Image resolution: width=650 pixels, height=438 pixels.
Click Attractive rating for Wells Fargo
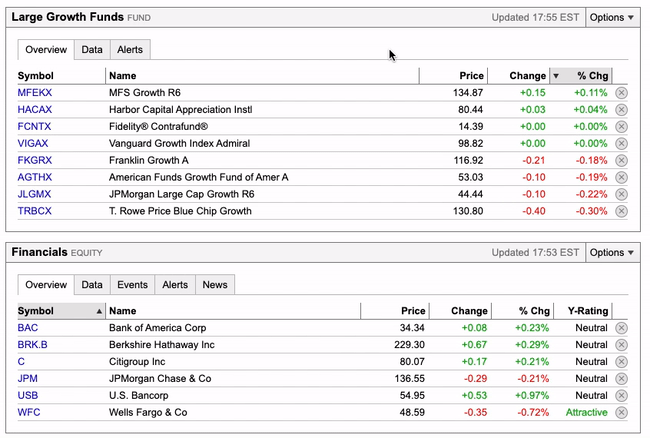(x=587, y=412)
